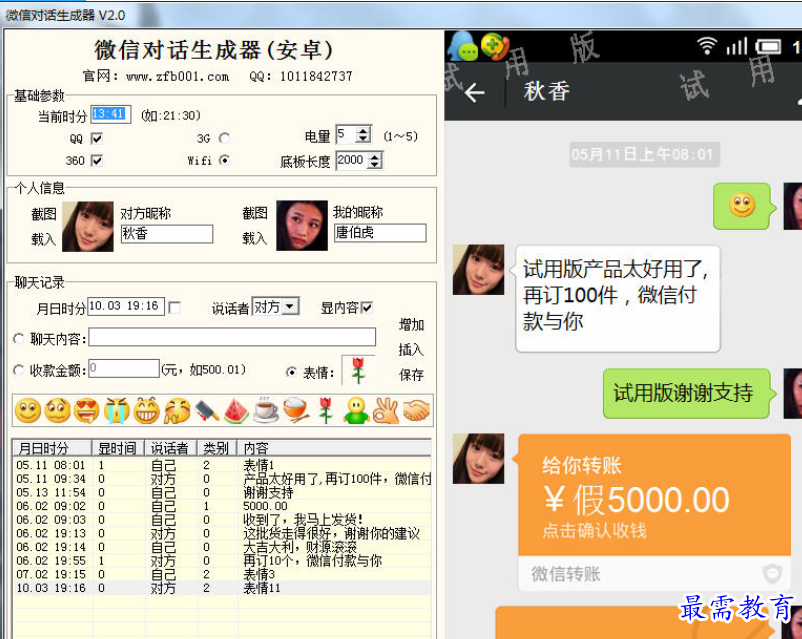
Task: Select the green-shirt person emoji
Action: pyautogui.click(x=357, y=410)
